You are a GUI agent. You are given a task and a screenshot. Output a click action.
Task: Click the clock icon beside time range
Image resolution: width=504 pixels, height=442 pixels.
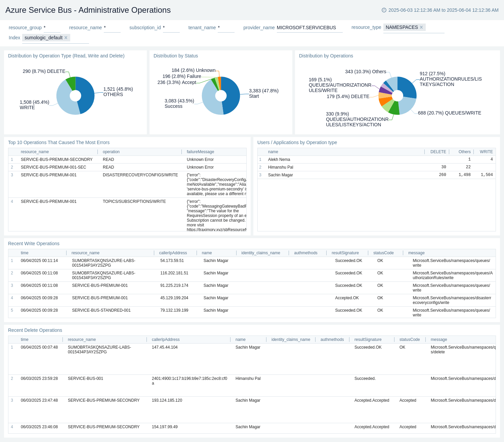pos(384,10)
